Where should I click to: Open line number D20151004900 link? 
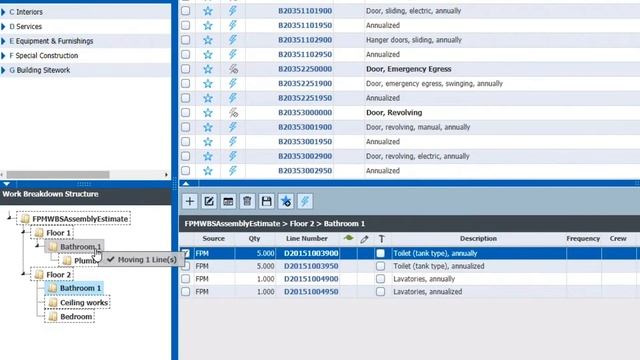click(311, 279)
